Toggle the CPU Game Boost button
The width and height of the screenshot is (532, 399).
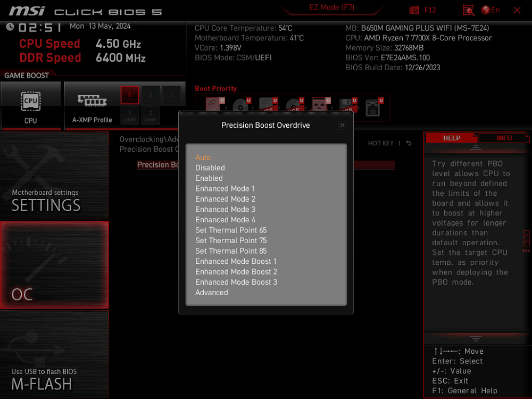[31, 105]
